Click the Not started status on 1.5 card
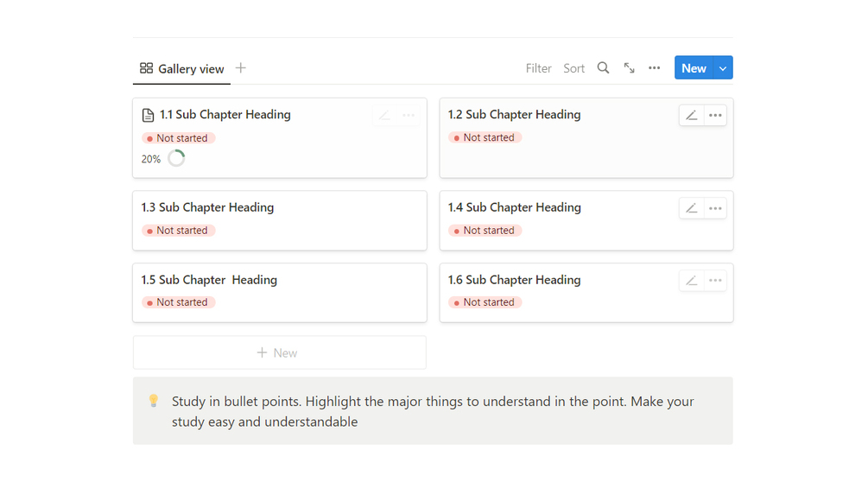This screenshot has height=488, width=868. (x=178, y=302)
